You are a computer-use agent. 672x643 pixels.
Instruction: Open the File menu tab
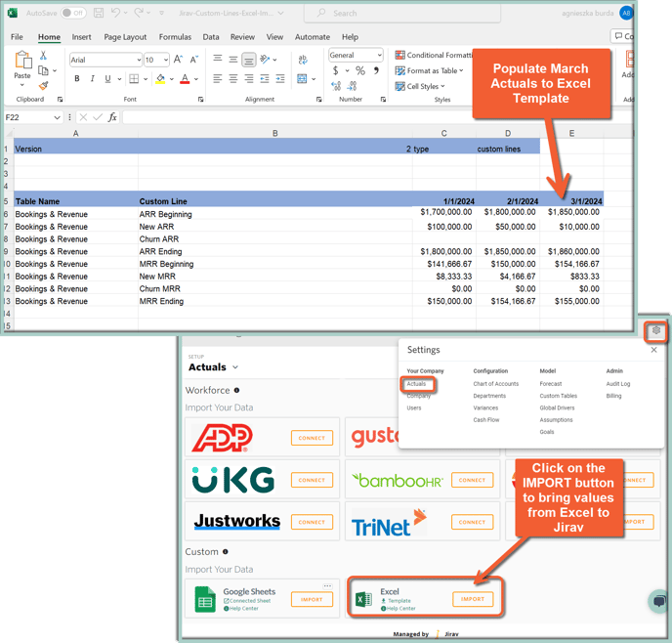[x=17, y=37]
